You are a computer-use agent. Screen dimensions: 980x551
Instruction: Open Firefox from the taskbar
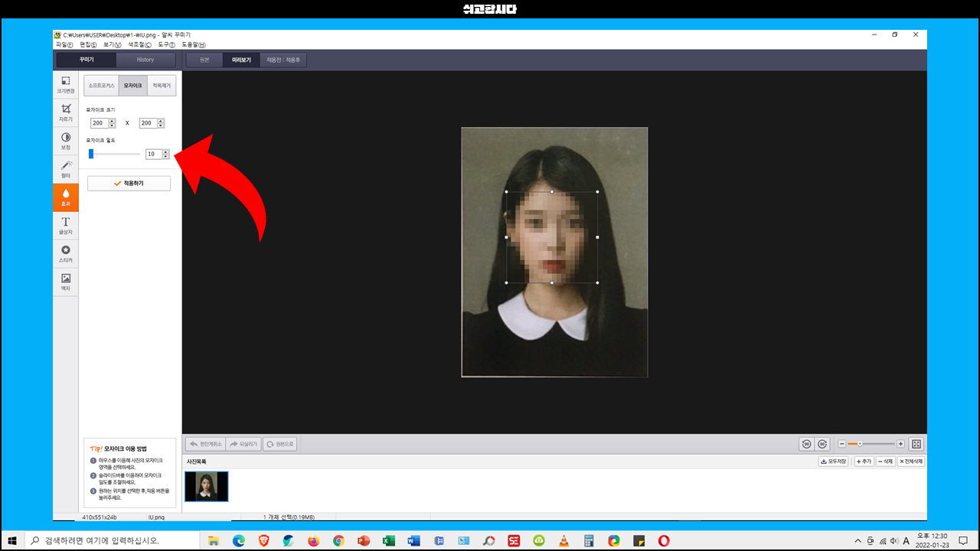tap(313, 540)
